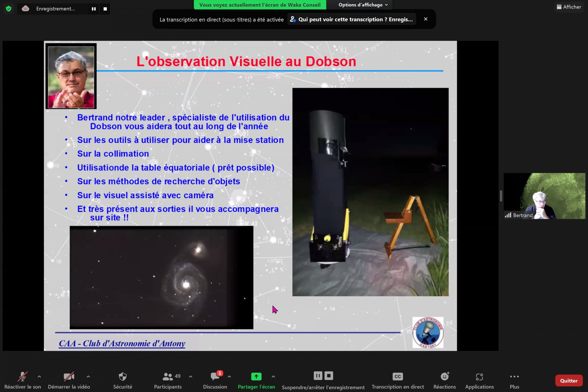Click 'Sur les méthodes de recherche d'objets'
The height and width of the screenshot is (392, 588).
pos(158,181)
